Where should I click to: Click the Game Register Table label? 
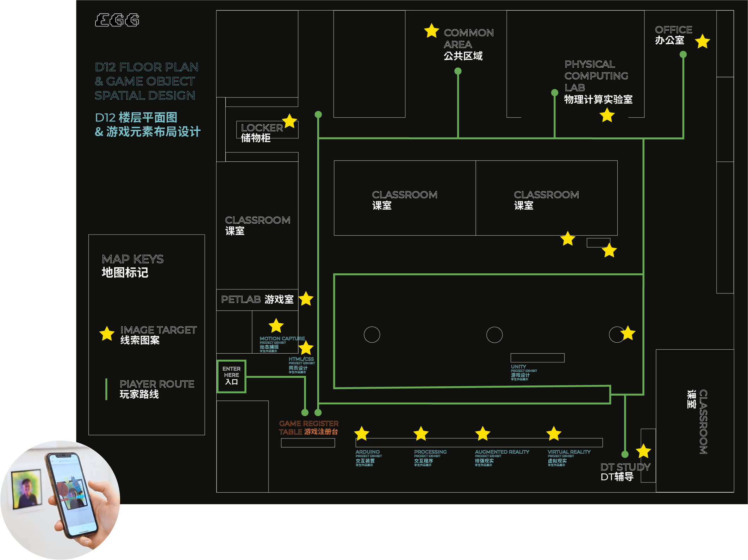click(x=308, y=428)
